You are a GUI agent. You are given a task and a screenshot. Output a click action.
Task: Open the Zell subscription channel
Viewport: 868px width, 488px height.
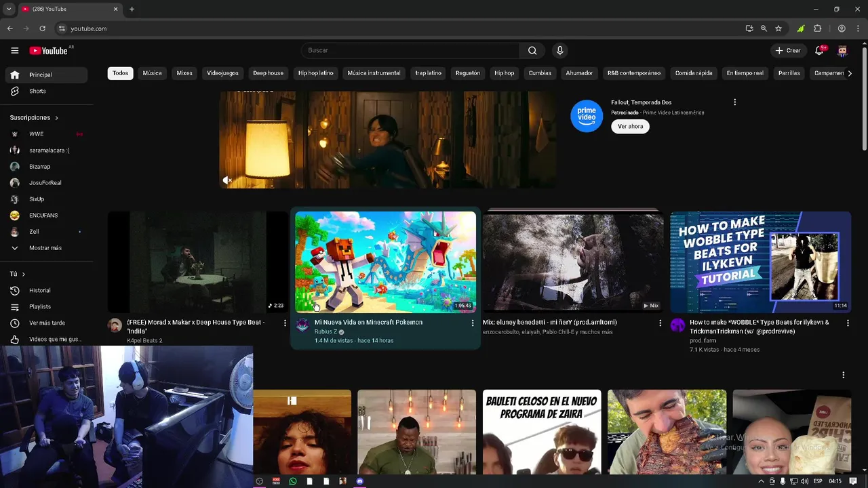tap(45, 232)
